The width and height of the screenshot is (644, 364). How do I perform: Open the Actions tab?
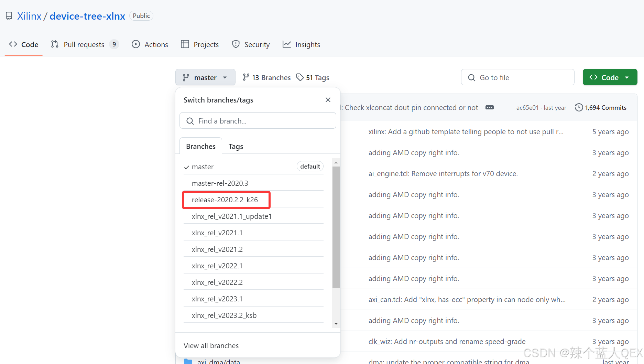coord(150,44)
